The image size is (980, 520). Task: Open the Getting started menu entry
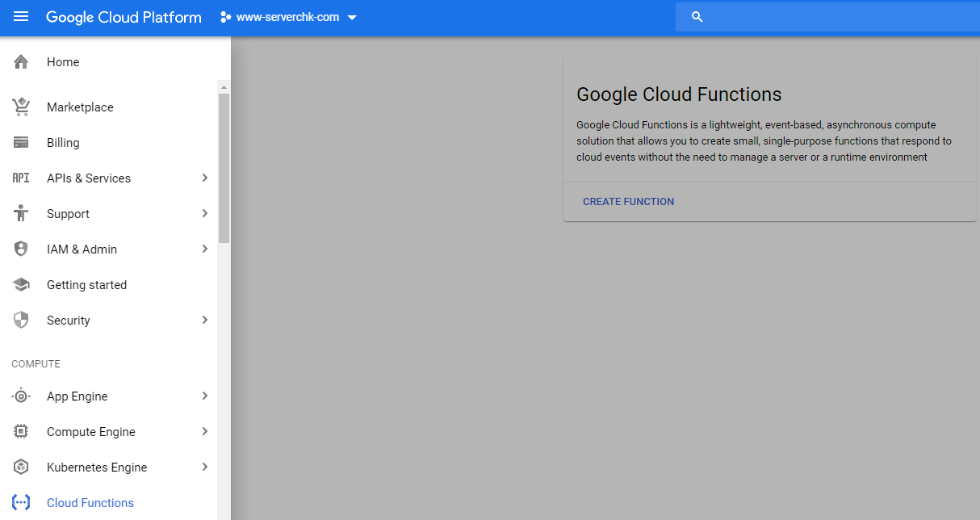pyautogui.click(x=86, y=284)
